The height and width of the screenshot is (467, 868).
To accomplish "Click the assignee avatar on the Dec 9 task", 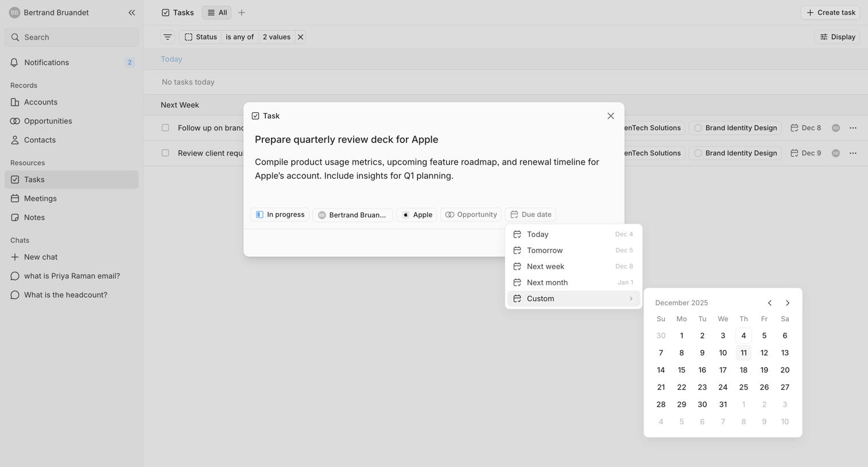I will point(836,153).
